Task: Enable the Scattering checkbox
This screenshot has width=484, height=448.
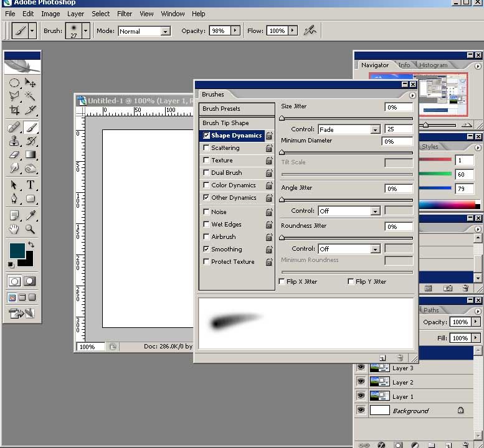Action: (x=206, y=148)
